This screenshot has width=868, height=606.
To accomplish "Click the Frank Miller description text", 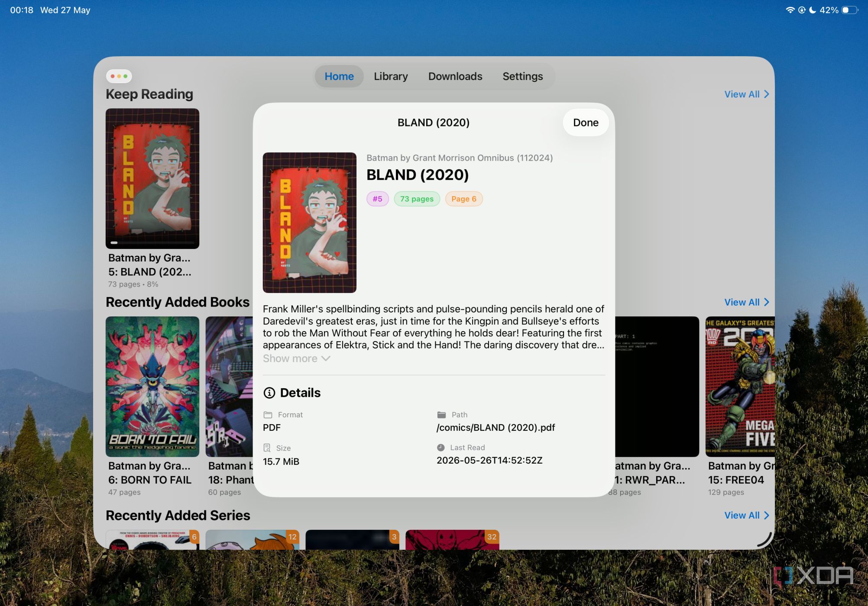I will [434, 327].
